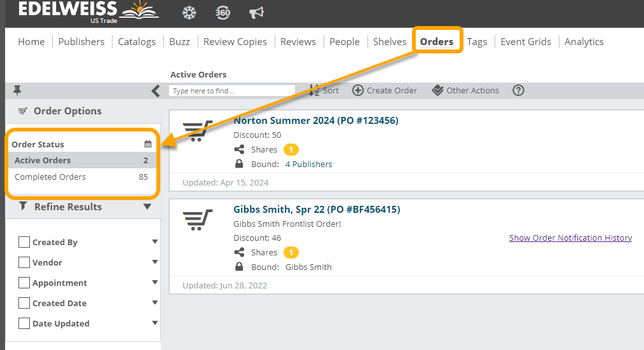644x350 pixels.
Task: Open the Reviews tab
Action: [x=298, y=41]
